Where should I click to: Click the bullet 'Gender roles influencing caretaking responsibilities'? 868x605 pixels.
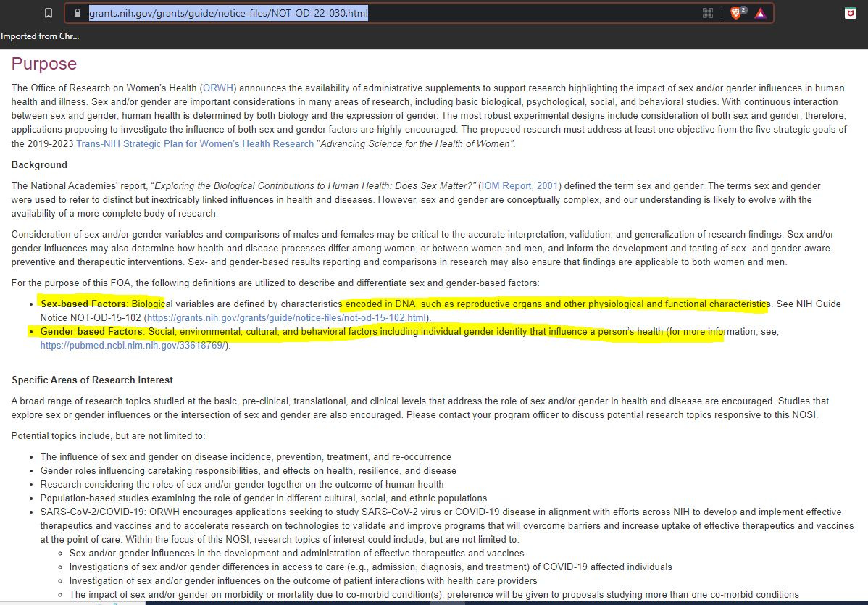coord(248,471)
